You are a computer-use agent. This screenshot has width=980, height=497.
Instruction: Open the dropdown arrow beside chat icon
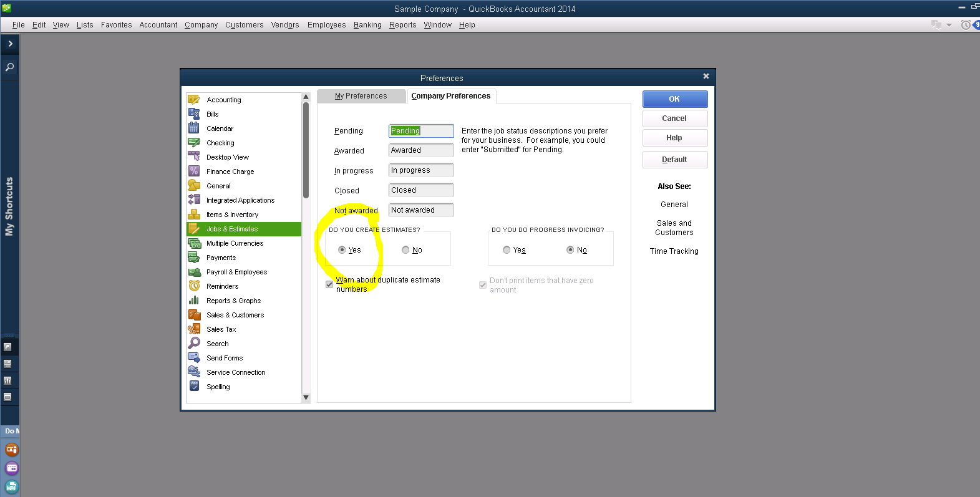coord(949,26)
